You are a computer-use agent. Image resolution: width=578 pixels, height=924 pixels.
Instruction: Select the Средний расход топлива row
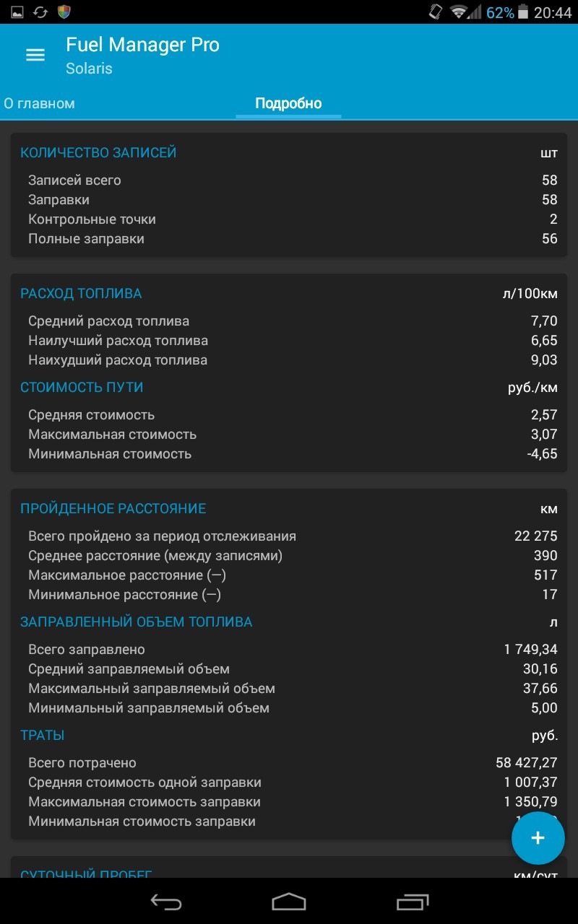293,321
